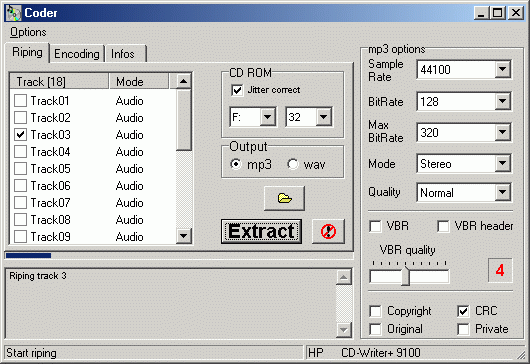Disable the Jitter correct checkbox
This screenshot has height=364, width=530.
coord(237,90)
